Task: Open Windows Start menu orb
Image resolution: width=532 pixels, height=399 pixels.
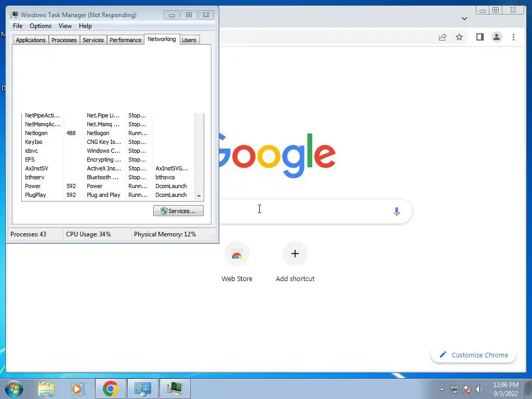Action: point(14,389)
